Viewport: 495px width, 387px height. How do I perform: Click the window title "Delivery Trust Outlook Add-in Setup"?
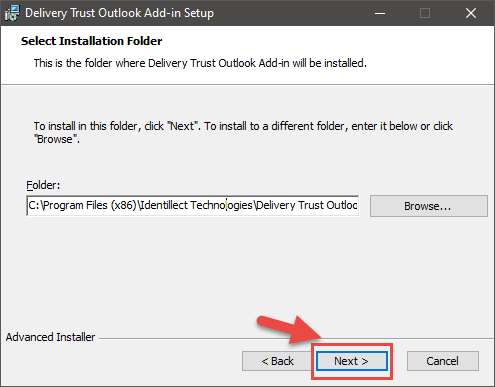[x=119, y=13]
